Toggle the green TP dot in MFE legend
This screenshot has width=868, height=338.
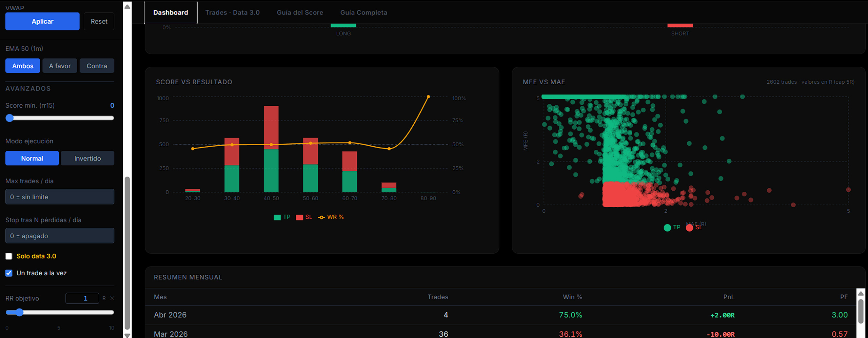667,228
